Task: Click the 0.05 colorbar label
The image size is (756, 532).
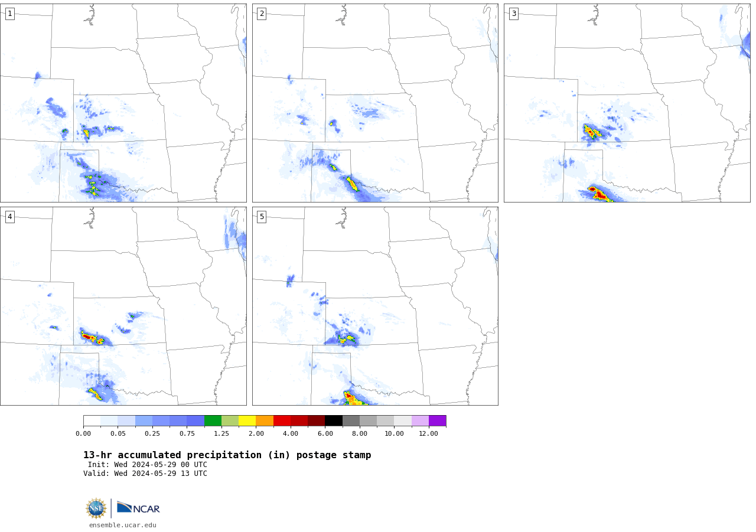Action: (118, 433)
